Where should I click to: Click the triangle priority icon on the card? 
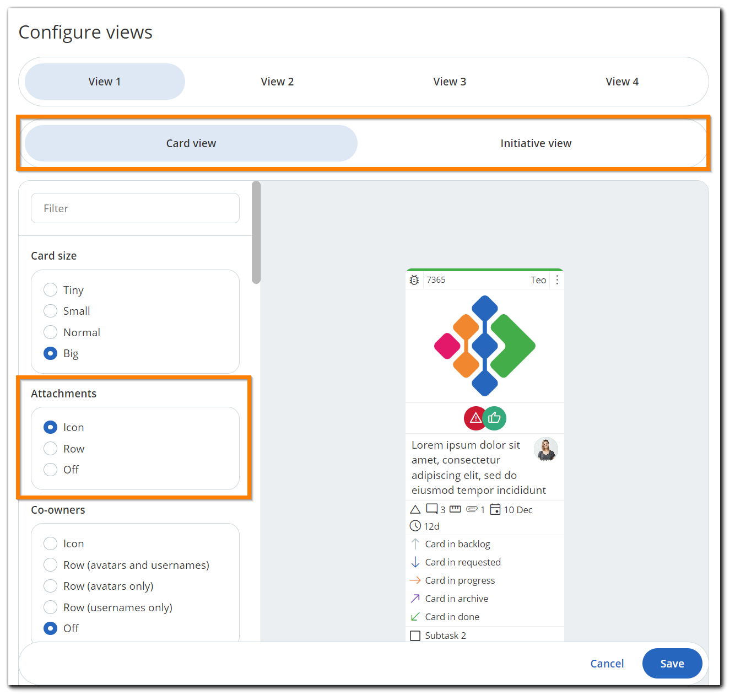415,509
